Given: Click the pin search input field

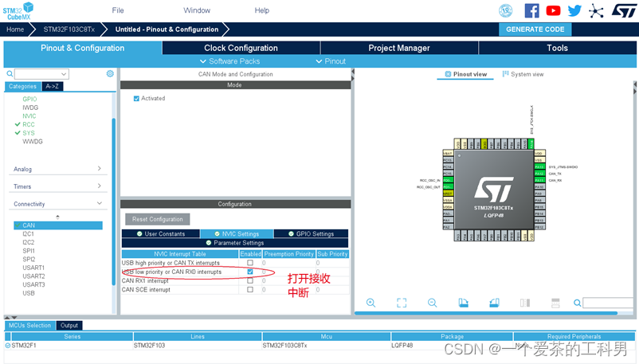Looking at the screenshot, I should pyautogui.click(x=608, y=303).
